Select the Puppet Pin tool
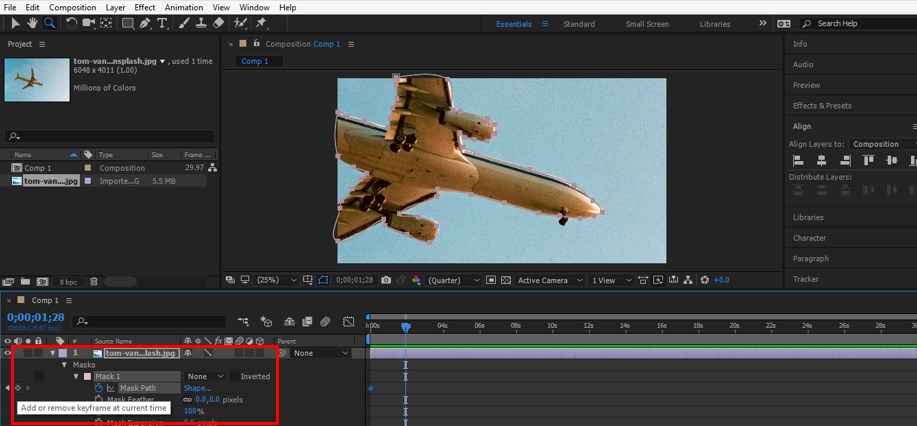This screenshot has height=426, width=917. 261,23
